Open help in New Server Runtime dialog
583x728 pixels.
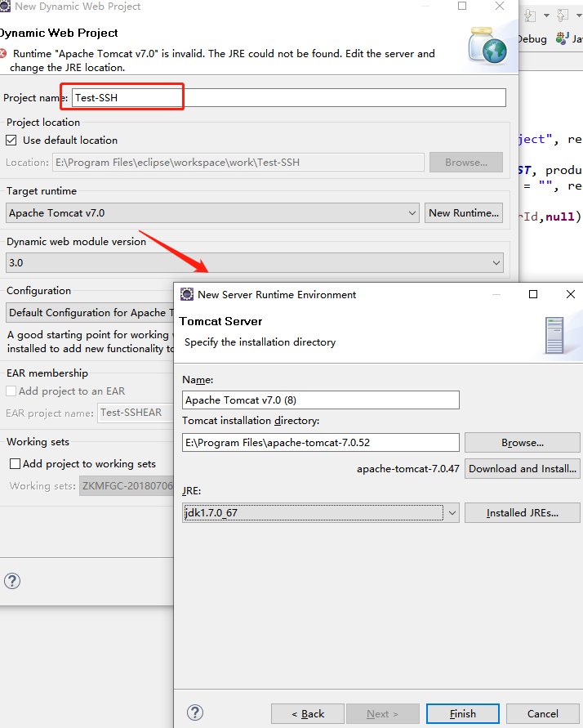point(195,712)
